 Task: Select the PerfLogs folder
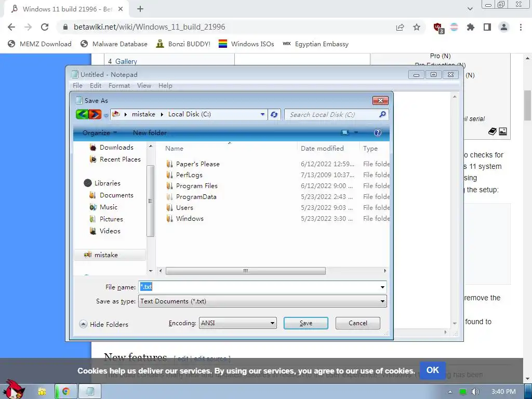click(x=189, y=175)
